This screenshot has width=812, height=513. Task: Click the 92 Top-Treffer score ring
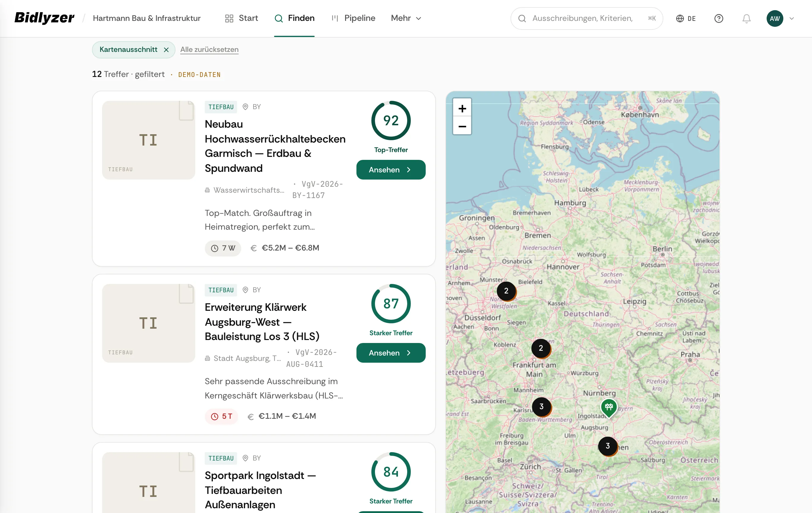click(x=390, y=120)
